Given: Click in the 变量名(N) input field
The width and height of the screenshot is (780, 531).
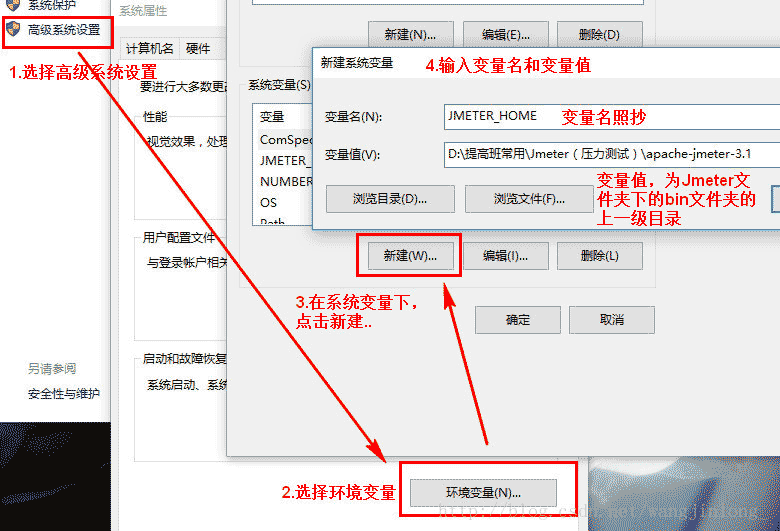Looking at the screenshot, I should [612, 117].
